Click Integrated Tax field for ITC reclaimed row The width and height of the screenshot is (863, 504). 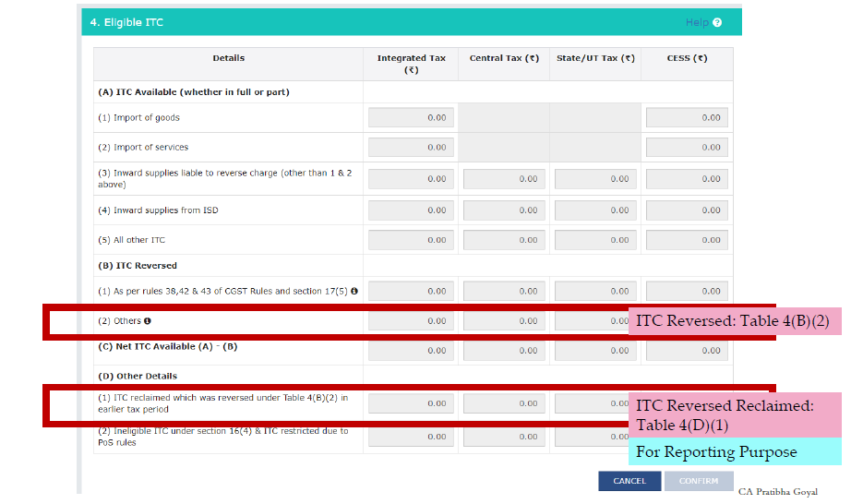pos(409,403)
